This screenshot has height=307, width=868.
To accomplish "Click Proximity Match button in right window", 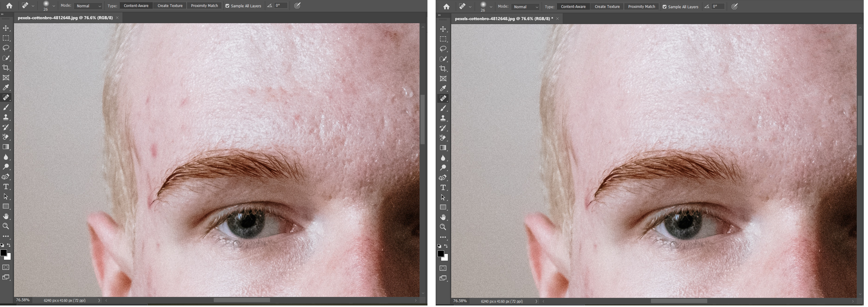I will (x=641, y=6).
